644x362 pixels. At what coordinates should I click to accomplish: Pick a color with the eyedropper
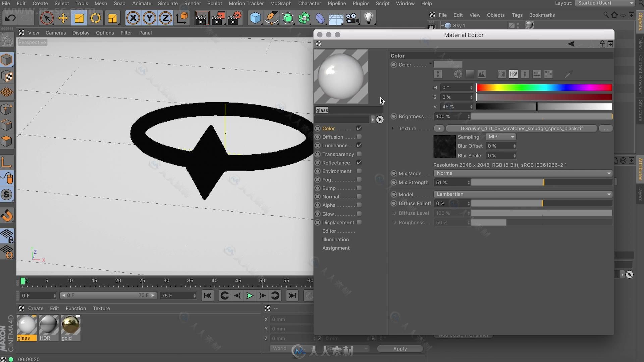568,74
